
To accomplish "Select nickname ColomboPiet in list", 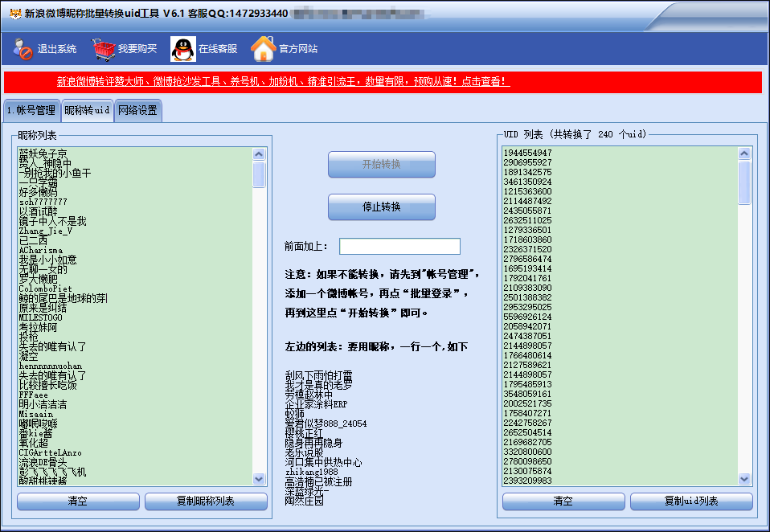I will pos(45,289).
